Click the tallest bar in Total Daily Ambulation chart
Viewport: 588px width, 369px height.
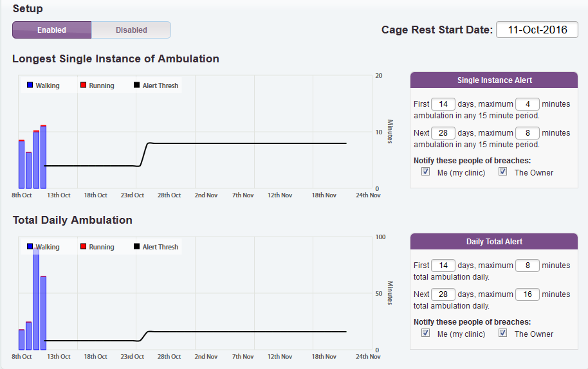coord(37,302)
